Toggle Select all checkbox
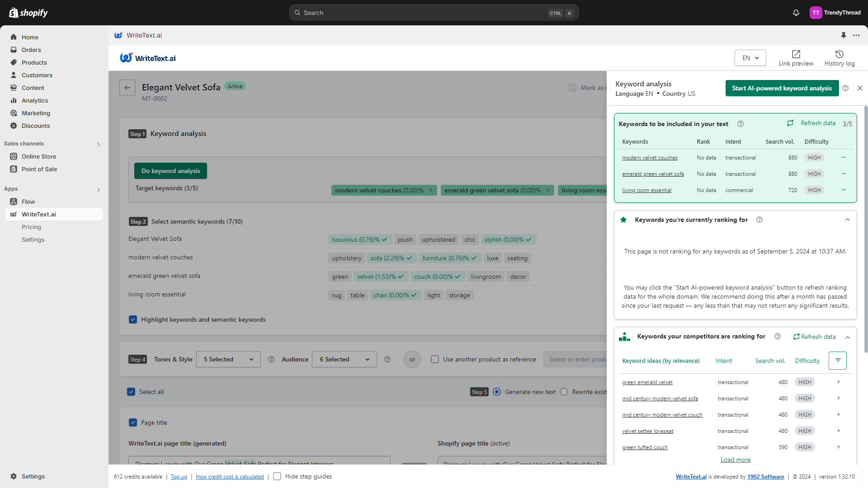 pyautogui.click(x=131, y=392)
